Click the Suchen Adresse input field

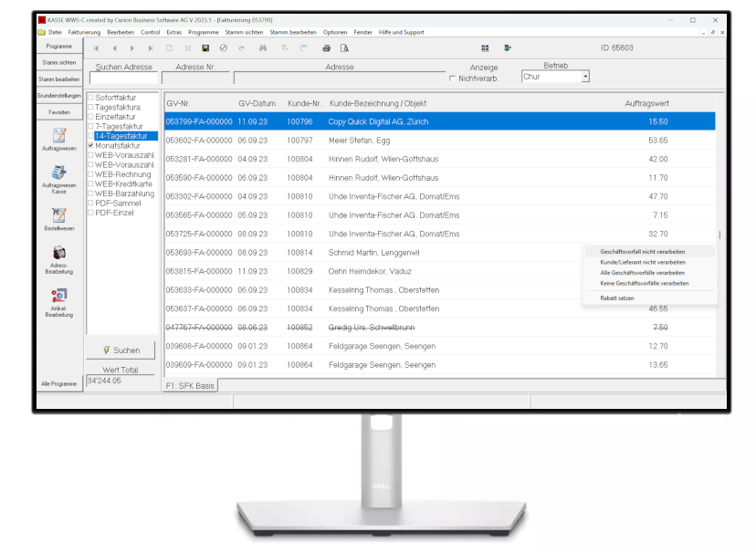pos(123,78)
